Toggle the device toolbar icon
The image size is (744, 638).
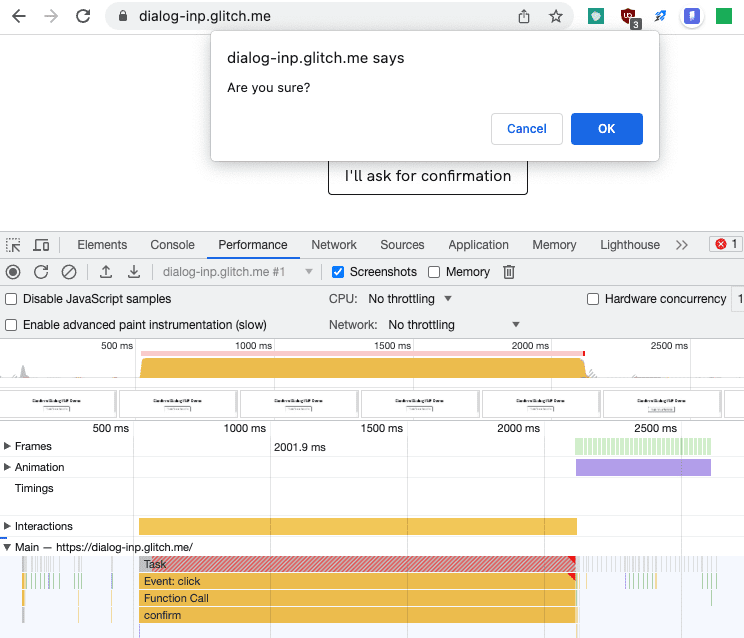(41, 245)
